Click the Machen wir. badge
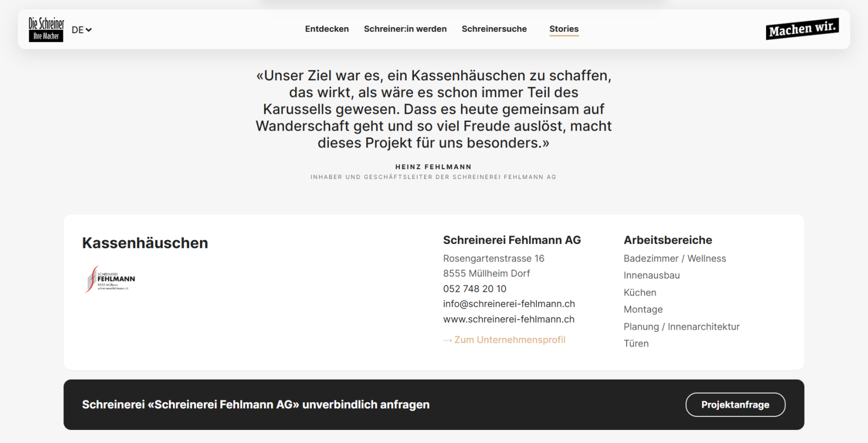The width and height of the screenshot is (868, 443). click(802, 29)
